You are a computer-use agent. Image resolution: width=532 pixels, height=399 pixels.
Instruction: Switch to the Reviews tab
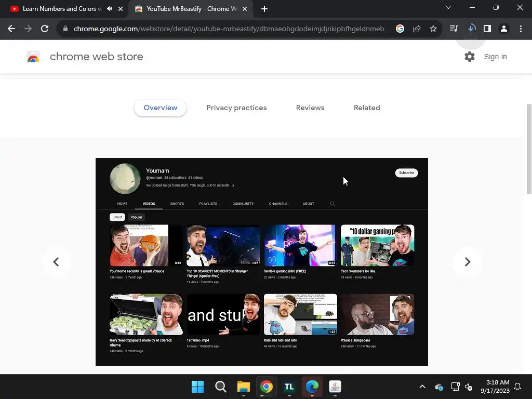tap(310, 108)
